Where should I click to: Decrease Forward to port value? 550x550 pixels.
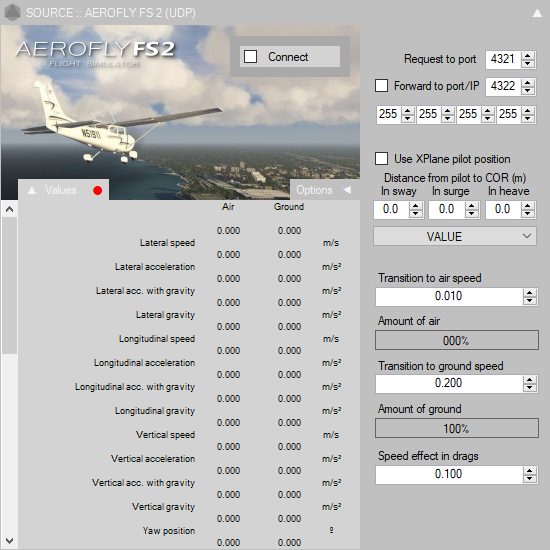click(x=528, y=90)
